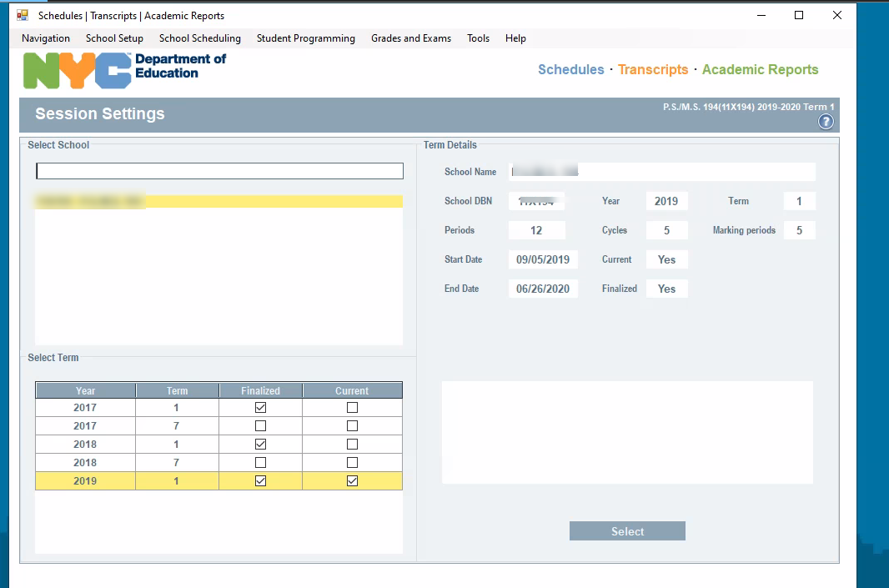Check Current box for 2017 term 7
889x588 pixels.
(x=352, y=426)
